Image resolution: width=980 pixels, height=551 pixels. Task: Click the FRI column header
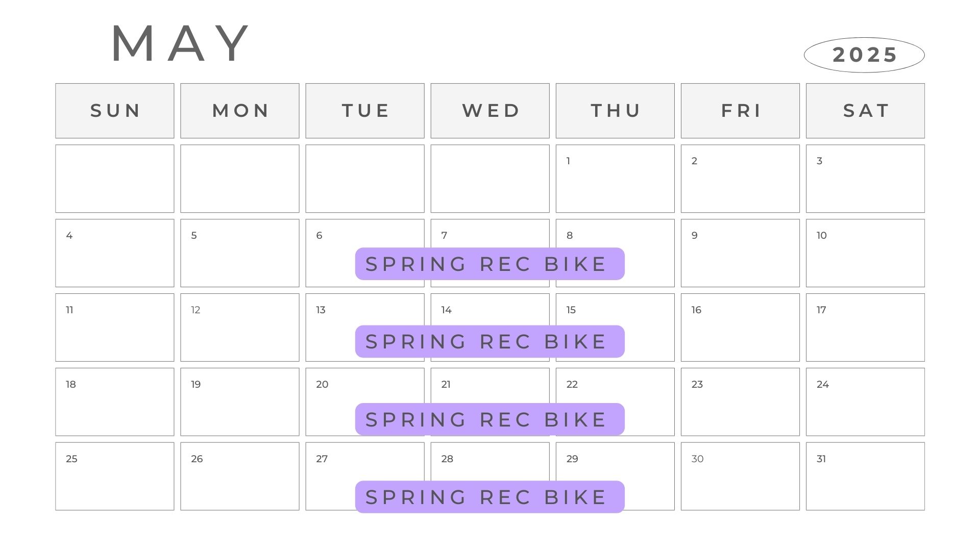click(x=740, y=111)
